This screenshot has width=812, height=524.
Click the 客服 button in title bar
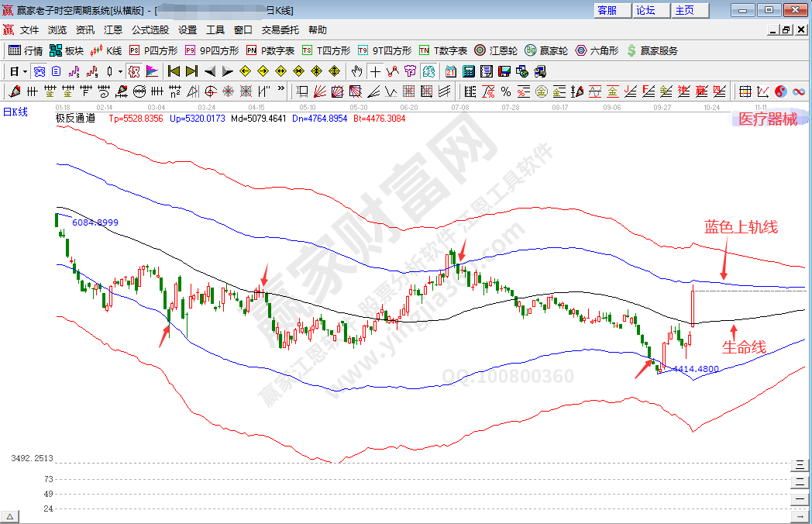607,10
